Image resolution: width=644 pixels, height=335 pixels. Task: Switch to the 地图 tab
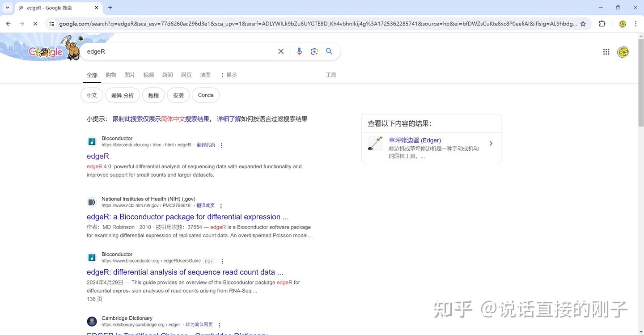pyautogui.click(x=205, y=75)
